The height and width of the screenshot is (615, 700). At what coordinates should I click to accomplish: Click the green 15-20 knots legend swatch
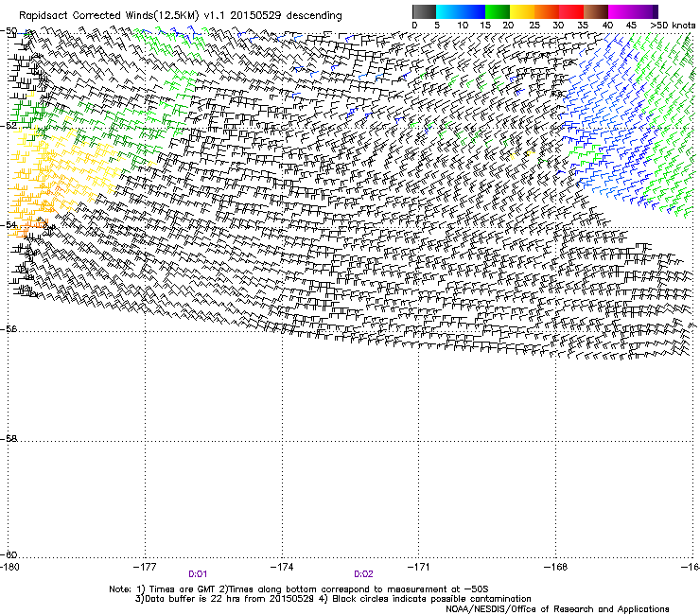point(498,11)
